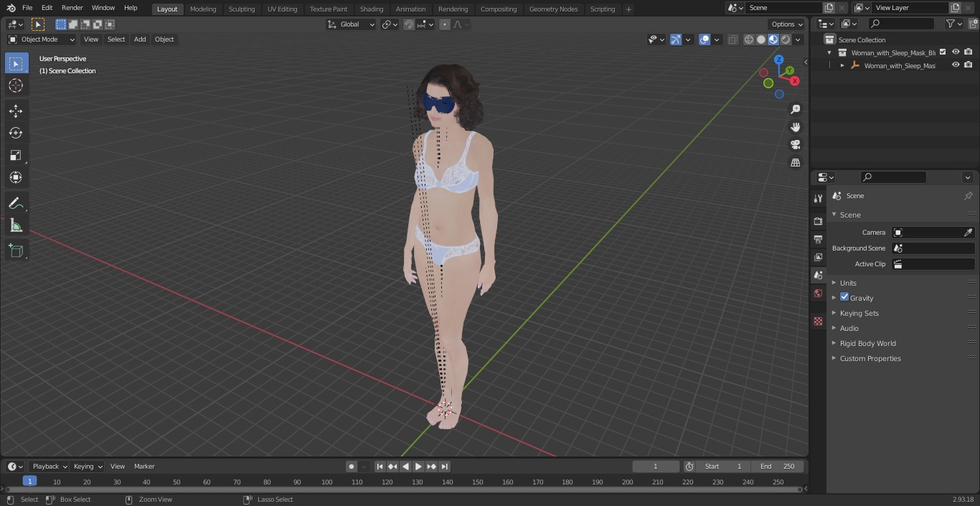The height and width of the screenshot is (506, 980).
Task: Select the Add Cube tool
Action: [x=16, y=251]
